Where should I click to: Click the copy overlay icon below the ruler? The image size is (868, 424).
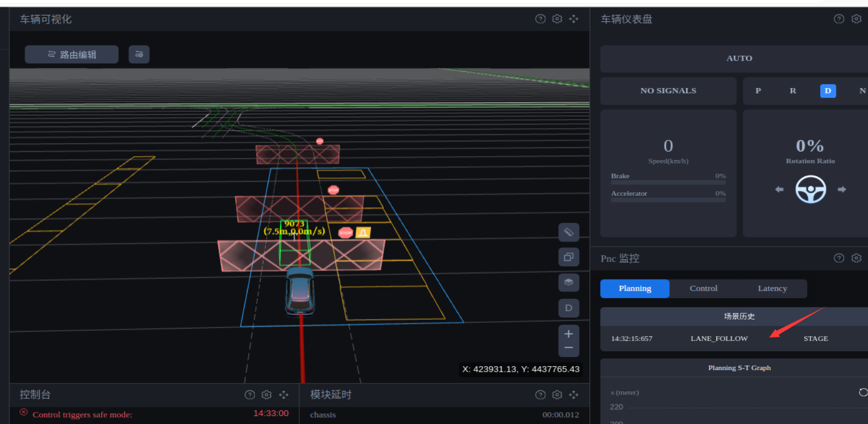pos(568,257)
